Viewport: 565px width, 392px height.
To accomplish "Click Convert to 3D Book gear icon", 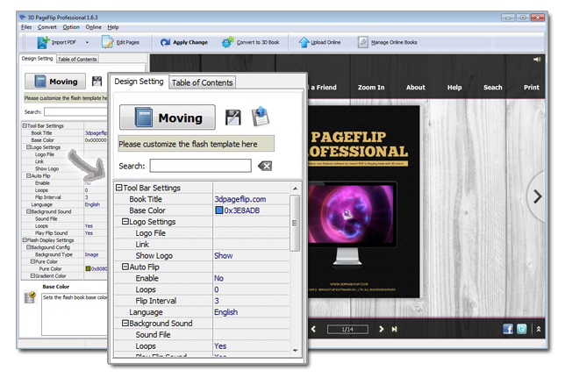I will (228, 42).
